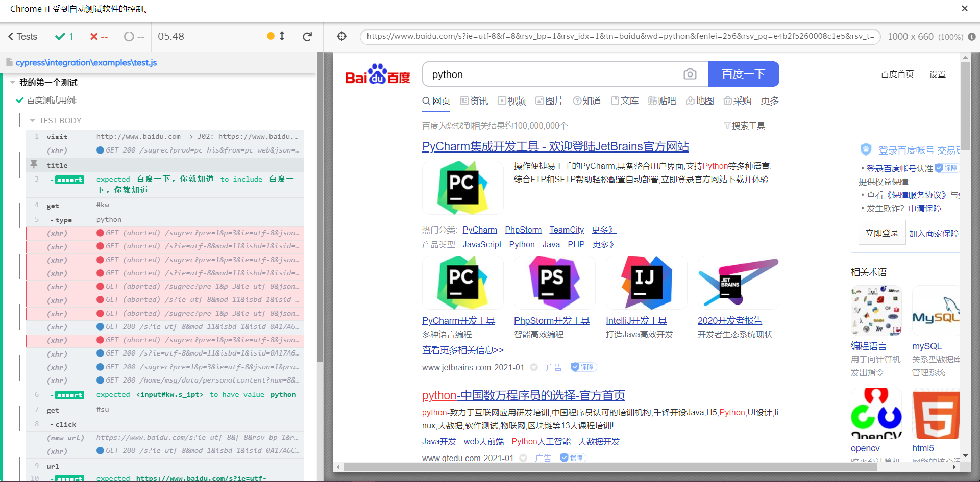
Task: Switch to the 采购 tab
Action: pos(738,101)
